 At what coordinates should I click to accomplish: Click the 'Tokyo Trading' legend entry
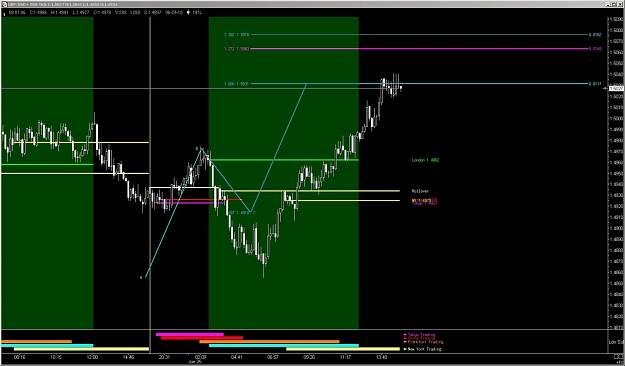click(420, 335)
